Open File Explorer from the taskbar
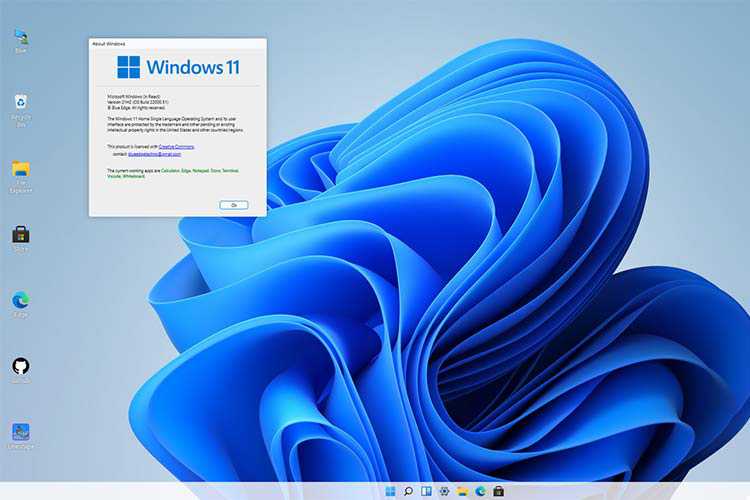750x500 pixels. 462,491
